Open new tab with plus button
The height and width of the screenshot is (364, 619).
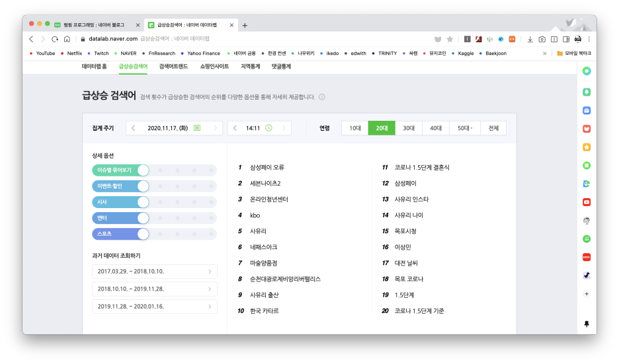(x=245, y=25)
